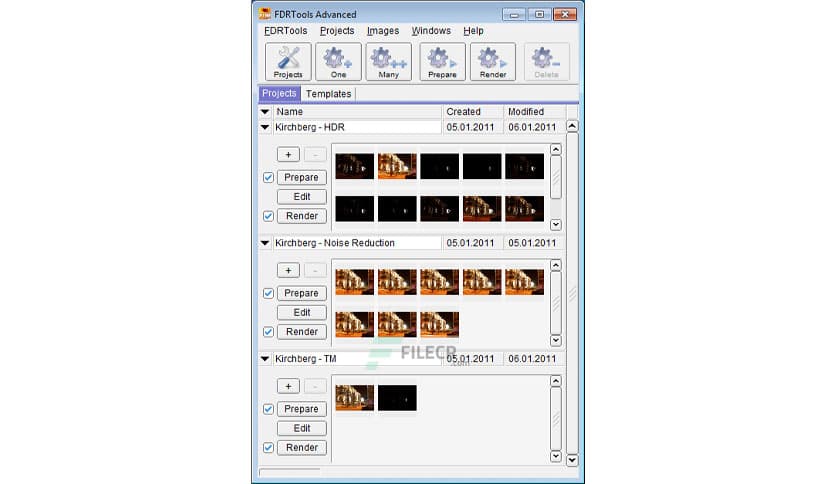Select the dark thumbnail in Kirchberg - TM
The height and width of the screenshot is (484, 836).
coord(397,398)
